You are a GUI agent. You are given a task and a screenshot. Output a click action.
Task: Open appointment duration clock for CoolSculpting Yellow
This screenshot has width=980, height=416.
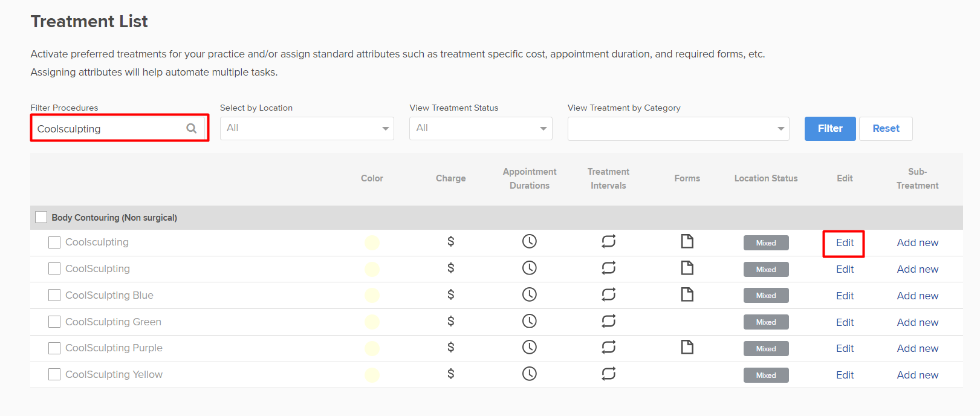point(529,374)
